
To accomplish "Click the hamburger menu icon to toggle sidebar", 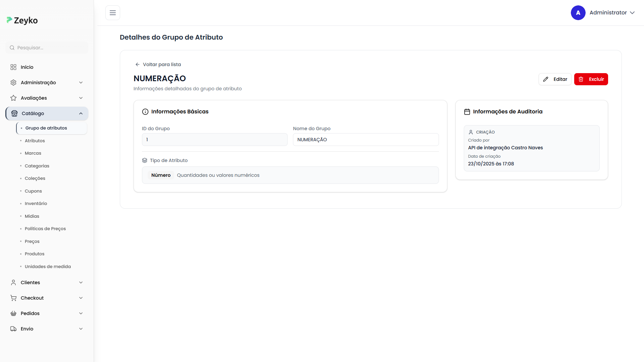I will tap(113, 13).
